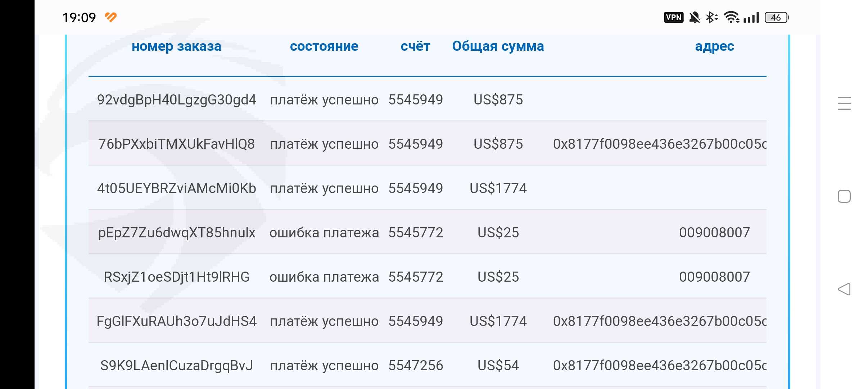The image size is (868, 389).
Task: Click the "состояние" column header
Action: 324,46
